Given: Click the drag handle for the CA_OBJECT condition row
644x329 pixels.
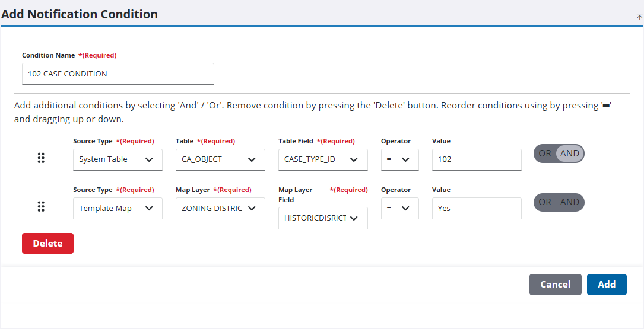Looking at the screenshot, I should point(41,158).
